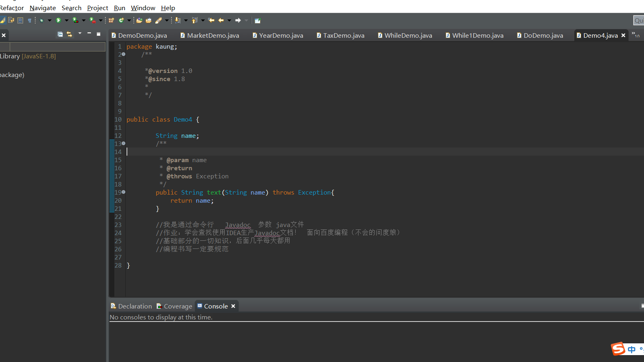Toggle Word Wrap toolbar icon
Screen dimensions: 644x362
click(x=11, y=20)
